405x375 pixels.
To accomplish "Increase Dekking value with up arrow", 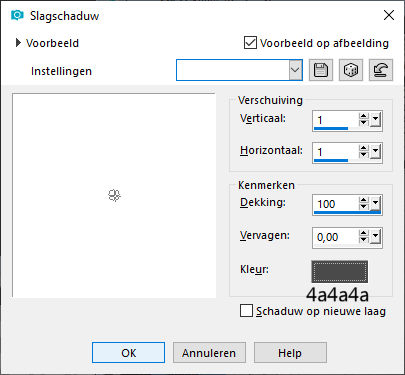I will [364, 200].
